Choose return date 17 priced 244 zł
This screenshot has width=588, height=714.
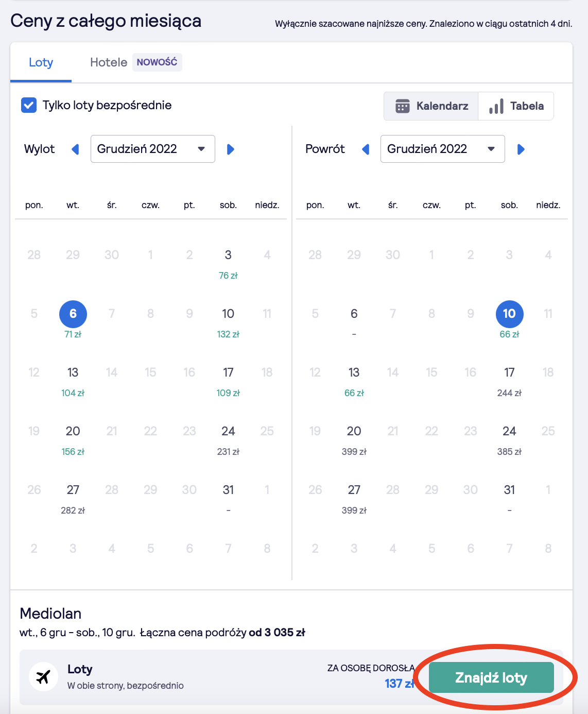click(x=509, y=380)
